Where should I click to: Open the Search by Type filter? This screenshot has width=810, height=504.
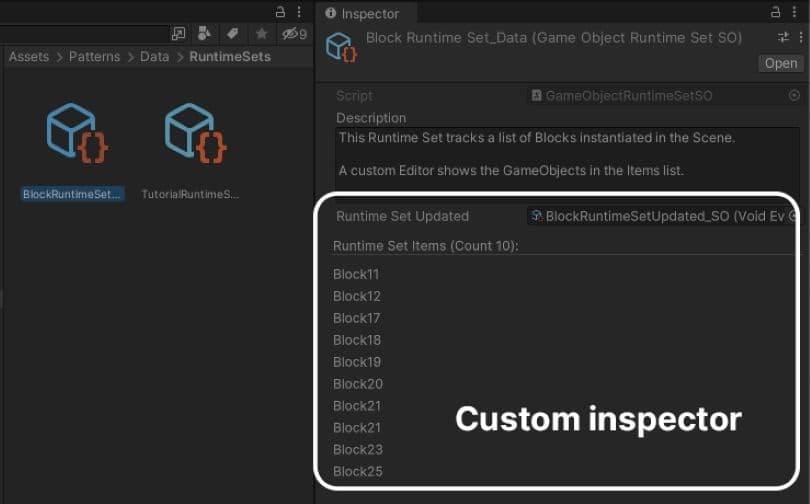(x=204, y=34)
